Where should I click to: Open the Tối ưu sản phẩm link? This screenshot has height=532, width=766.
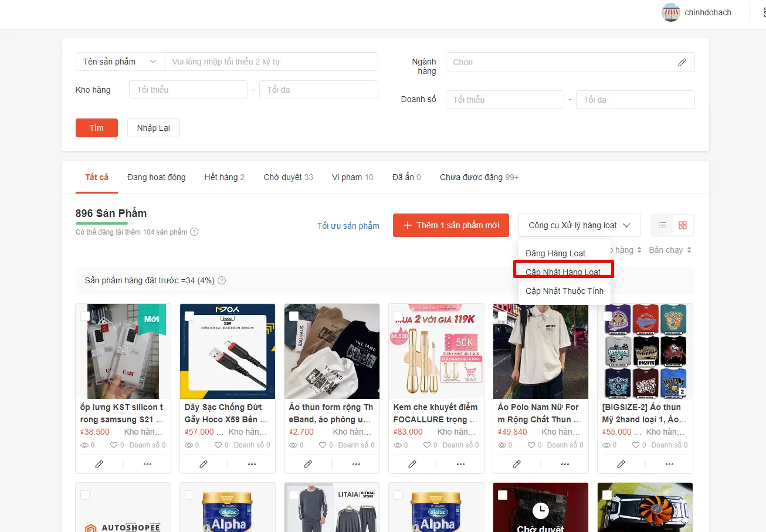pos(348,226)
